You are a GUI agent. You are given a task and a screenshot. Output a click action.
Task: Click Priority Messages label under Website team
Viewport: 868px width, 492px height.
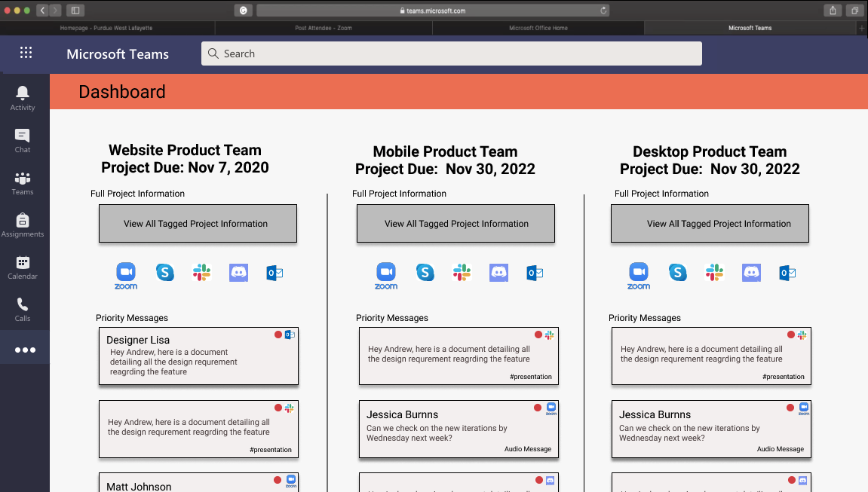132,318
